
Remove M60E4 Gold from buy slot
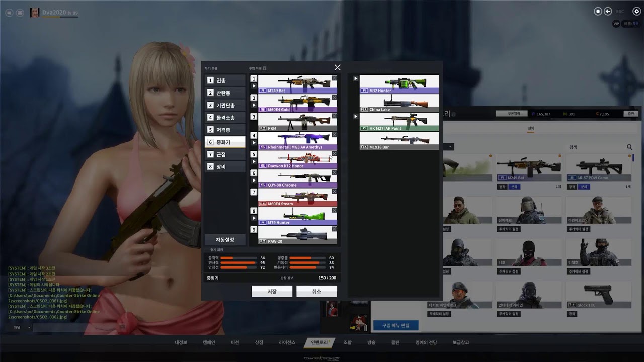click(x=334, y=97)
